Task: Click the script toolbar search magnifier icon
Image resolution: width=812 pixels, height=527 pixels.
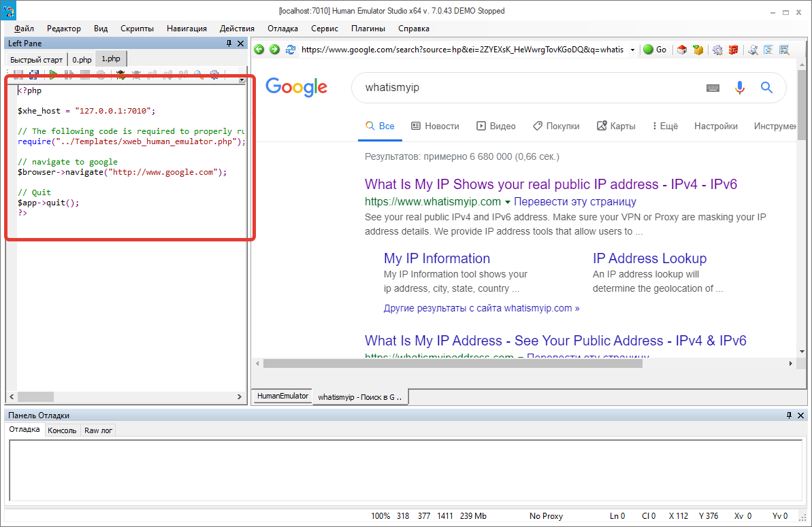Action: click(199, 75)
